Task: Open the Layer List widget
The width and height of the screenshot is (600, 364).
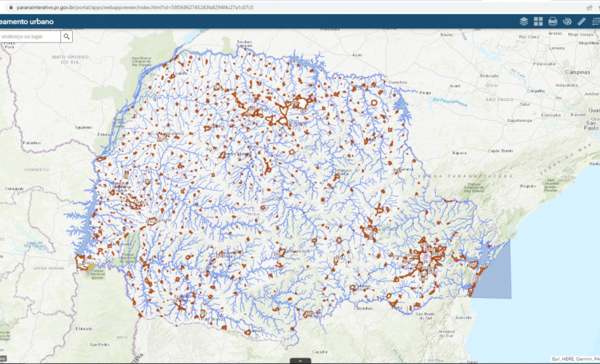Action: pos(524,21)
